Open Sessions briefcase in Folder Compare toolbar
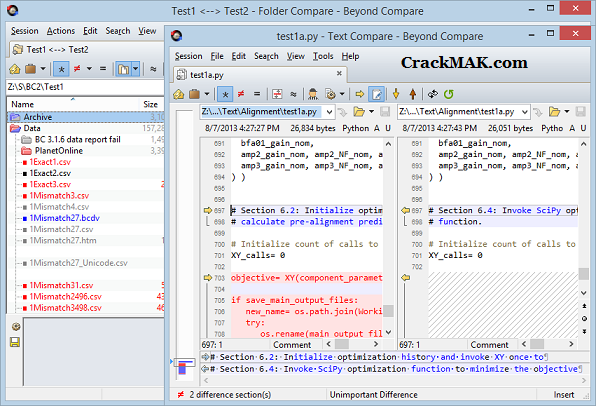596x406 pixels. click(30, 69)
